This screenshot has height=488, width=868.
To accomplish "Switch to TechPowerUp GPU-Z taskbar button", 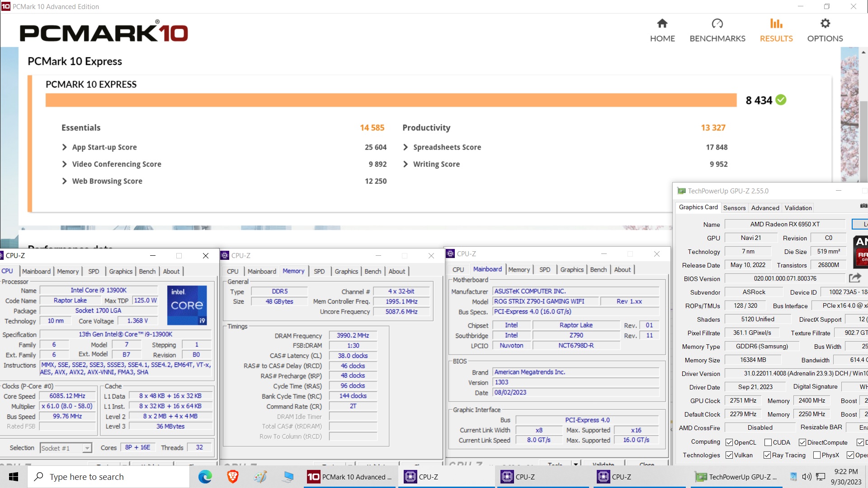I will (x=737, y=477).
